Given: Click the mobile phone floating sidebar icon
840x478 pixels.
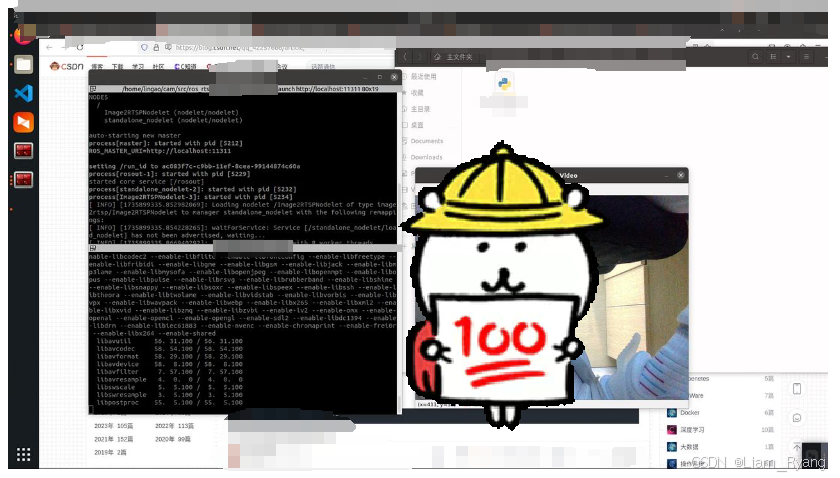Looking at the screenshot, I should tap(797, 389).
